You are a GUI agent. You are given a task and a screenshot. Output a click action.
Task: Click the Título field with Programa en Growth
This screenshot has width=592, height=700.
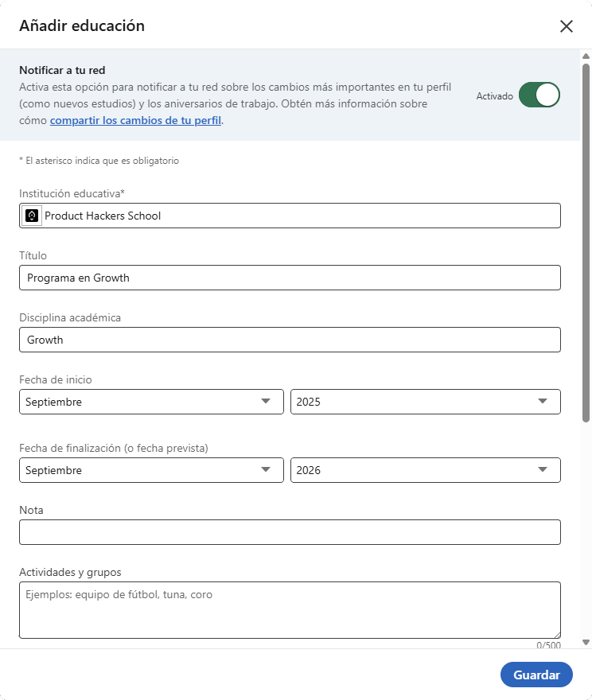[290, 278]
